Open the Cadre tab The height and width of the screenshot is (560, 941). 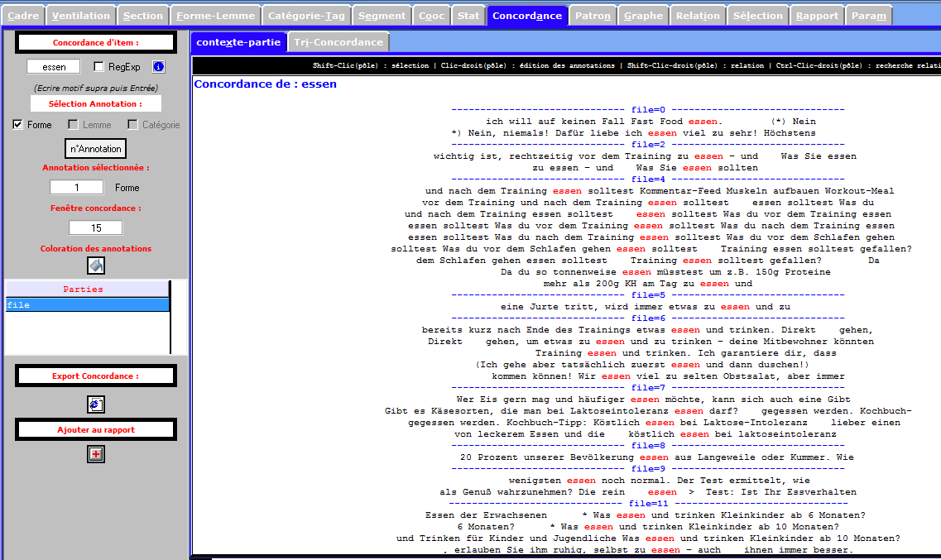pos(23,16)
